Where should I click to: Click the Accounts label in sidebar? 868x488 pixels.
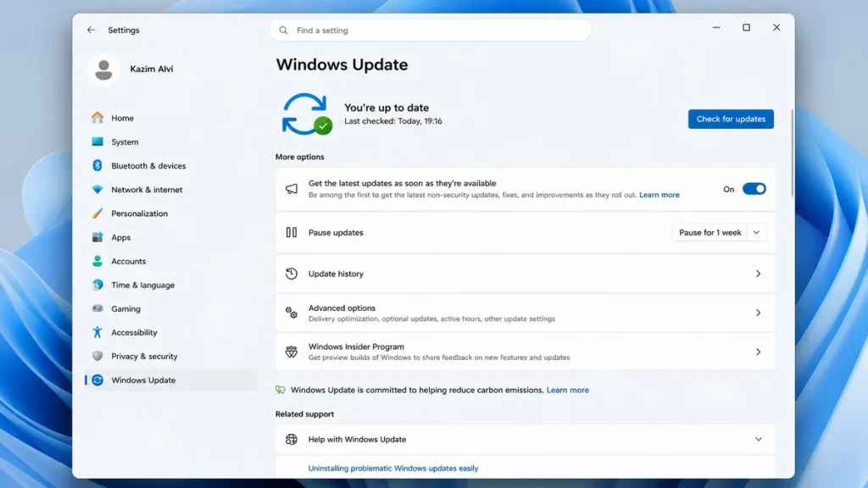[x=129, y=261]
